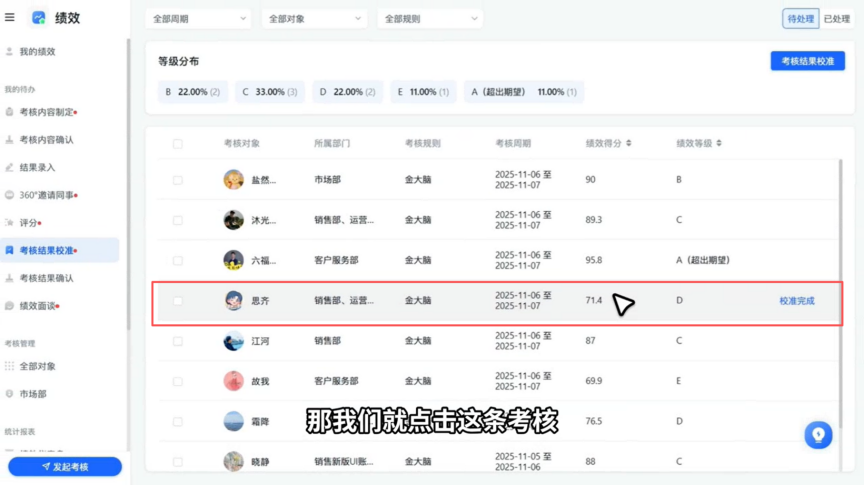Click the blue 考核结果校准 button

coord(807,61)
